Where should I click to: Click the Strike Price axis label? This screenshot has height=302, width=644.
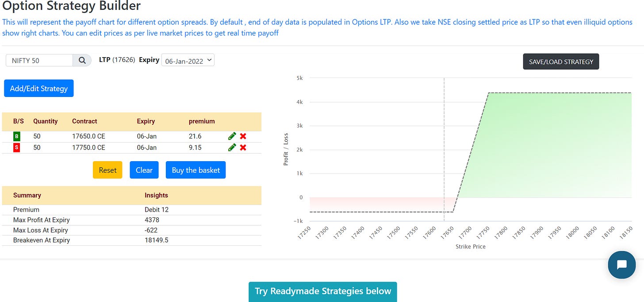pyautogui.click(x=471, y=247)
